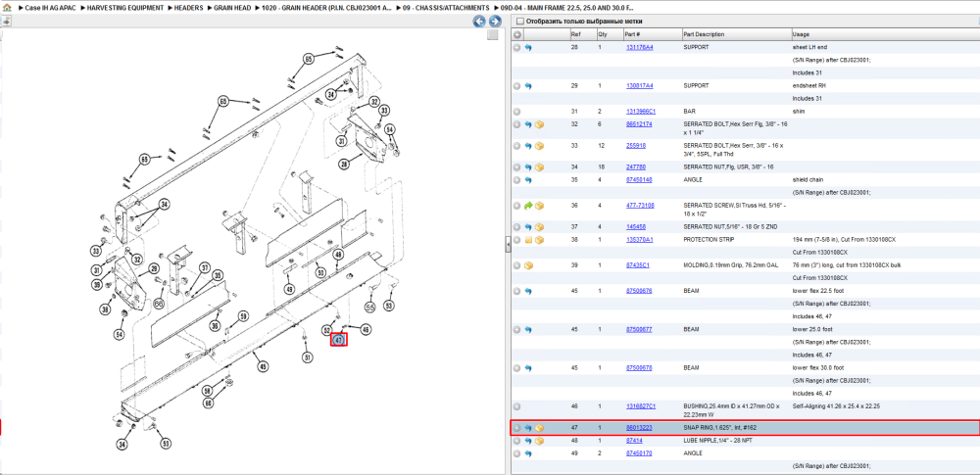
Task: Open part number link 247780
Action: [x=636, y=166]
